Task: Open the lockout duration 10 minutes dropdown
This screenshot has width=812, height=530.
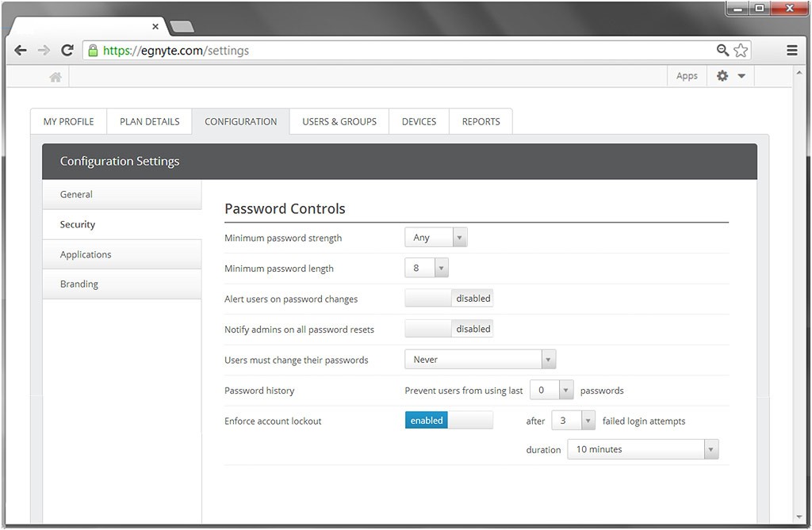Action: [642, 449]
